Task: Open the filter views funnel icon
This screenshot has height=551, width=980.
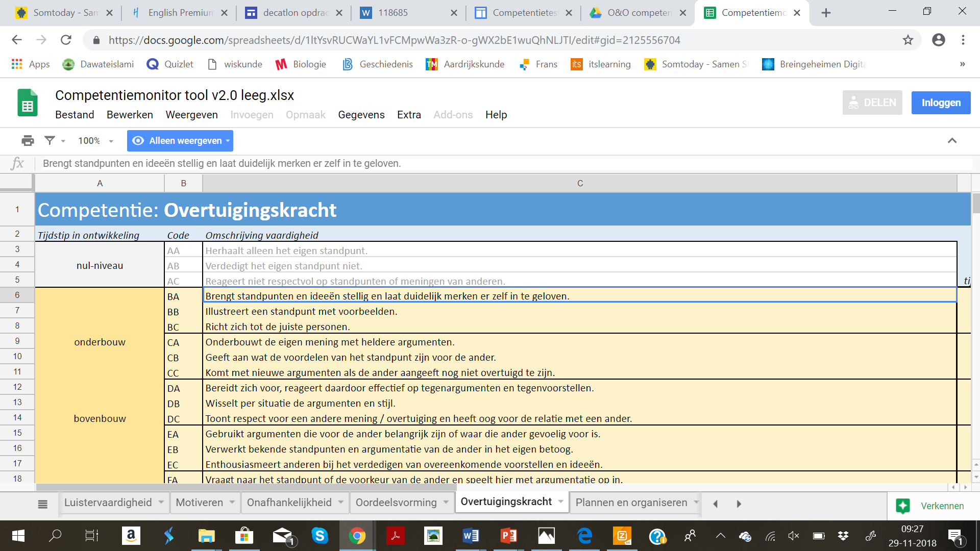Action: click(50, 141)
